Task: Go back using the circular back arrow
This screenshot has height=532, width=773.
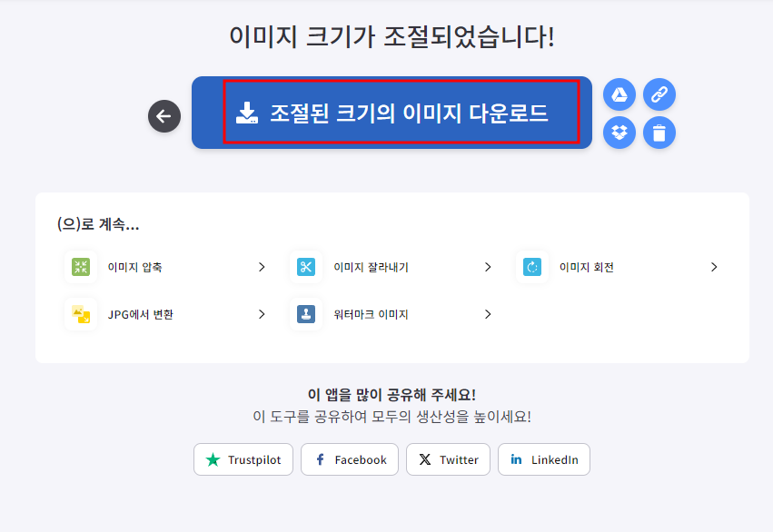Action: coord(164,116)
